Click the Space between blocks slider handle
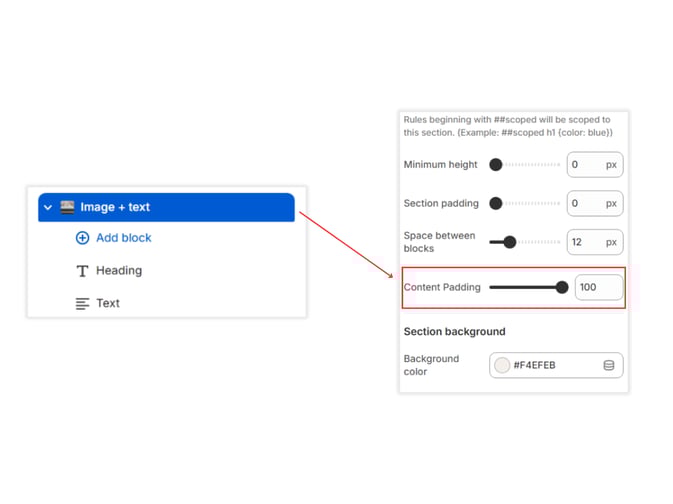The height and width of the screenshot is (504, 673). pyautogui.click(x=510, y=242)
